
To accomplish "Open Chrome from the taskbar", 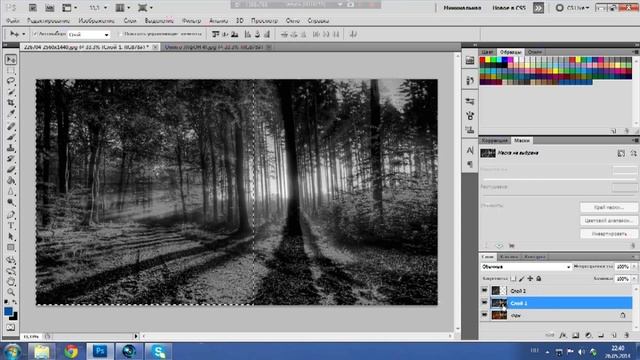I will coord(71,351).
